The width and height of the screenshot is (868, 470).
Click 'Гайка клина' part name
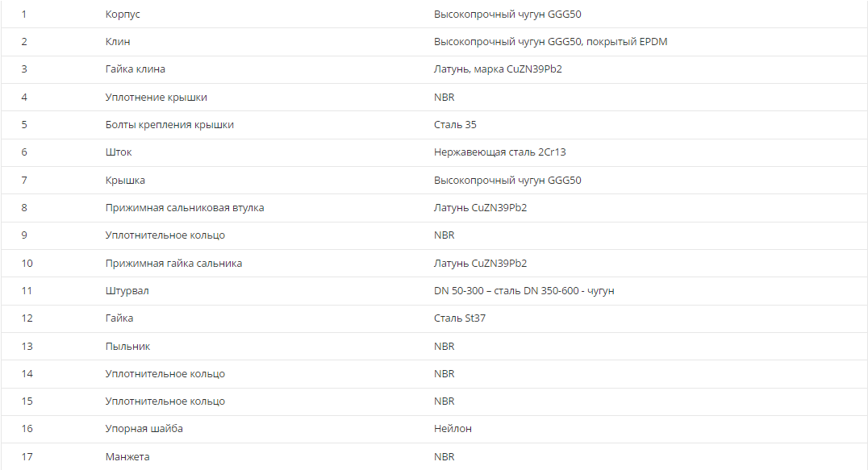point(136,69)
